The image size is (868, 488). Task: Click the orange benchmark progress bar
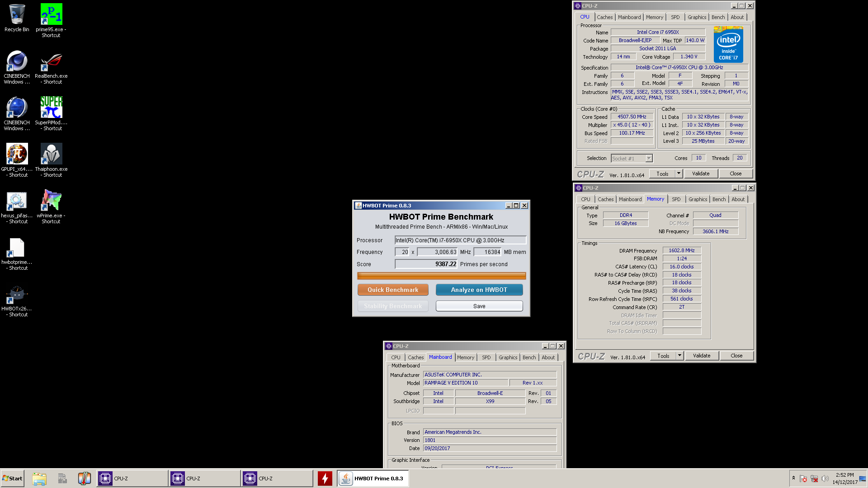[x=441, y=276]
